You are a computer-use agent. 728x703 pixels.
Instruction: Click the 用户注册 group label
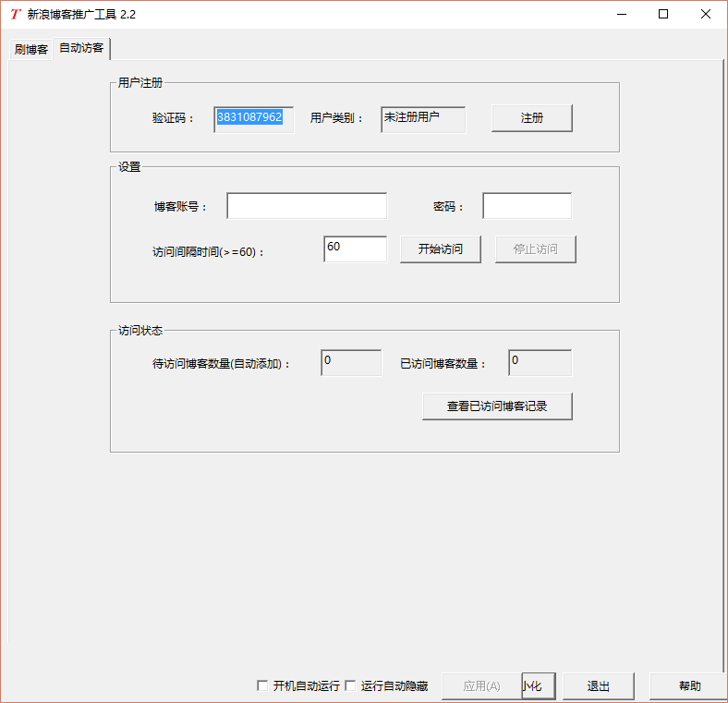tap(140, 82)
